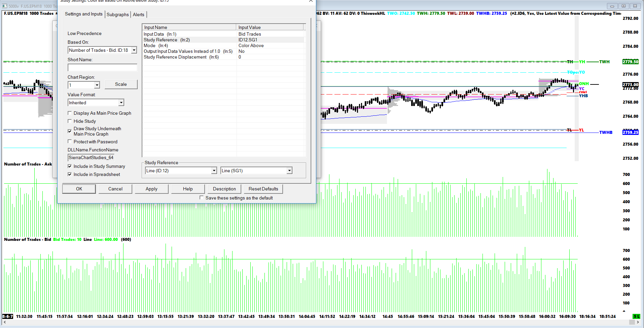This screenshot has width=644, height=328.
Task: Toggle the Hide Study checkbox
Action: [70, 121]
